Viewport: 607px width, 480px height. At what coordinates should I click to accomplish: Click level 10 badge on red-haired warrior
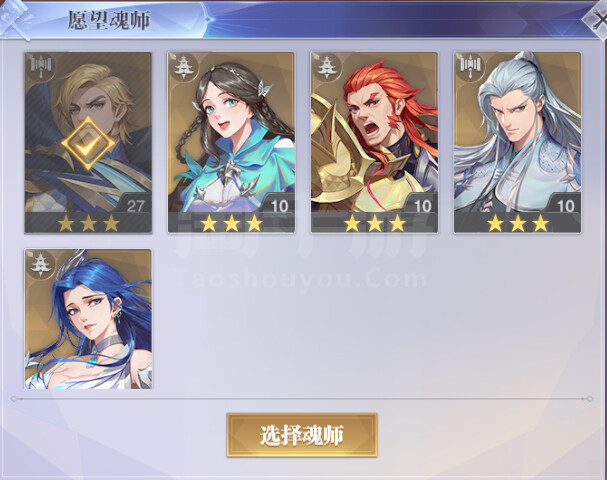[422, 206]
